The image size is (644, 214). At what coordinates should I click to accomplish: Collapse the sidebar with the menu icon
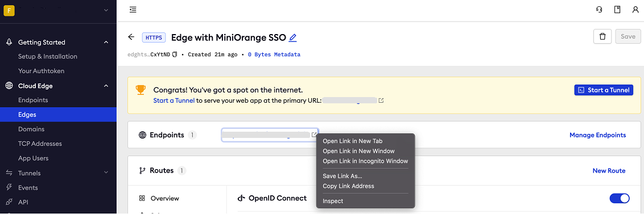[133, 10]
